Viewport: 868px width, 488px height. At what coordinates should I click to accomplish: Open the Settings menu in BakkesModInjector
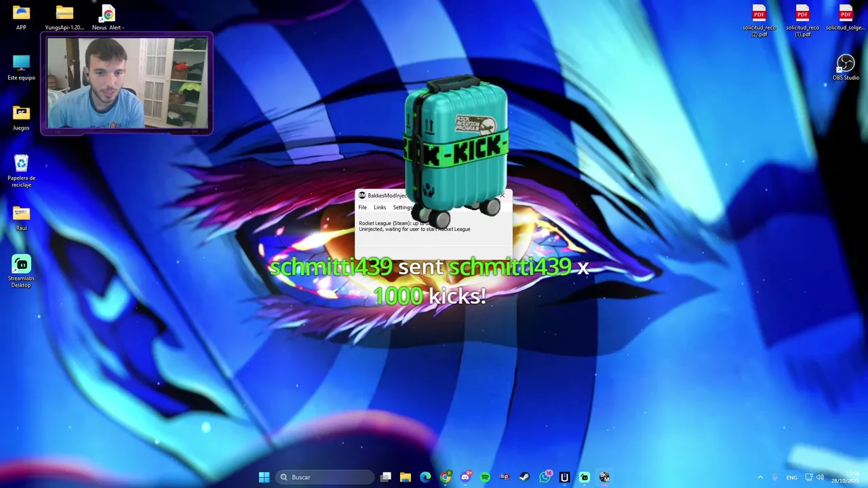pyautogui.click(x=402, y=207)
